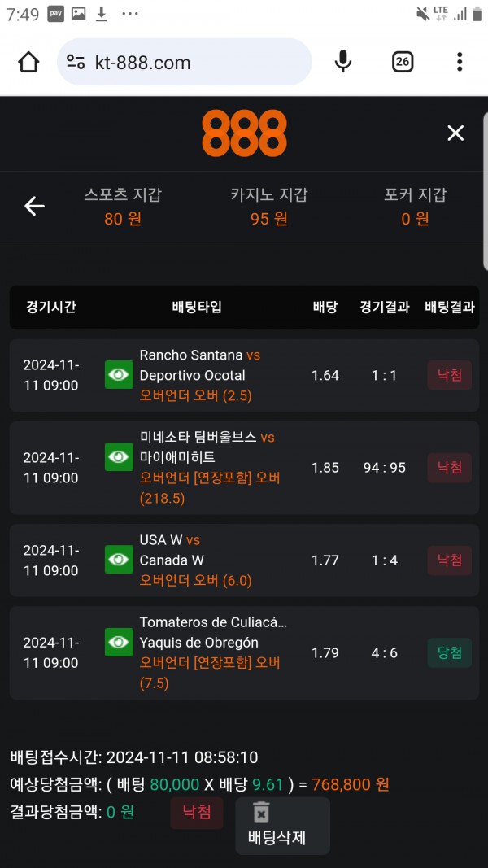Tap the address bar showing kt-888.com
488x868 pixels.
point(195,62)
